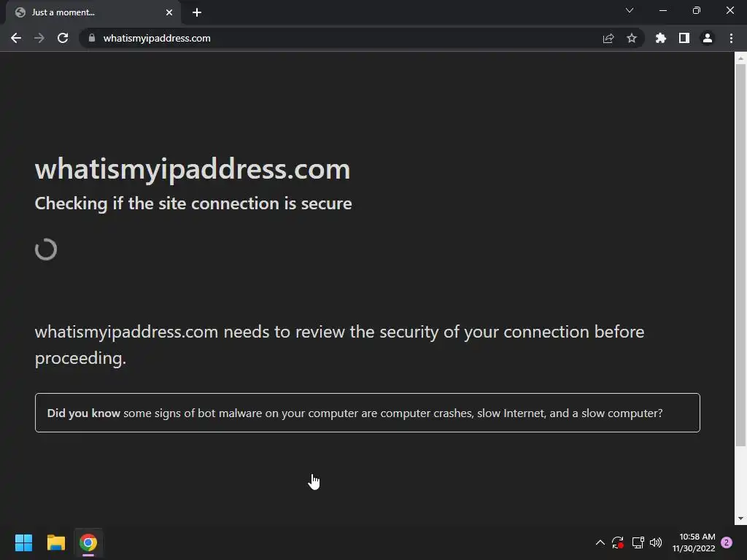The height and width of the screenshot is (560, 747).
Task: Click the forward navigation arrow
Action: [39, 38]
